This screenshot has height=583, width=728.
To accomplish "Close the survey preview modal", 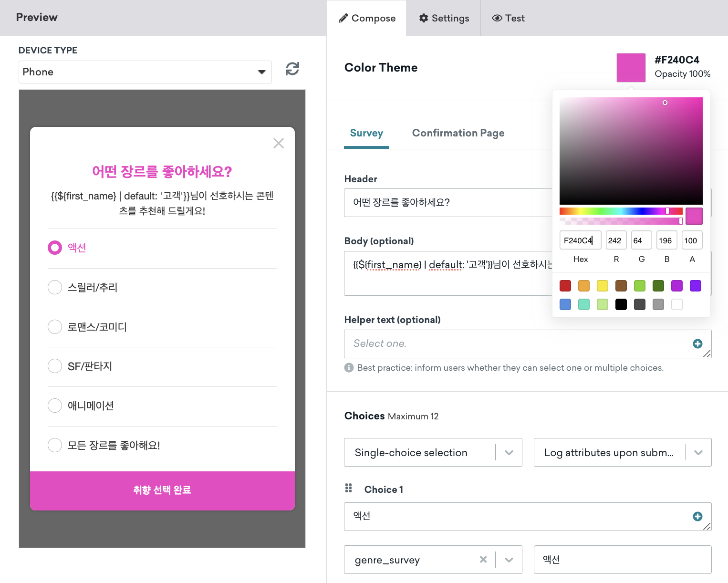I will click(279, 143).
